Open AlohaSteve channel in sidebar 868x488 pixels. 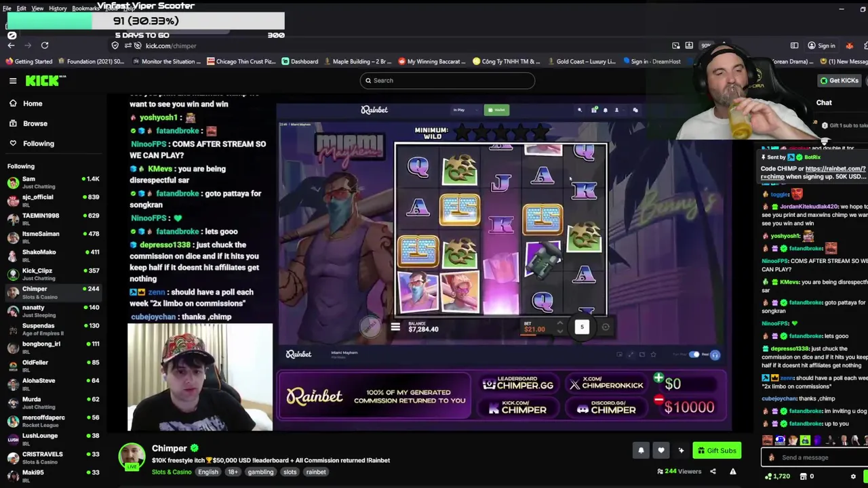[x=53, y=384]
